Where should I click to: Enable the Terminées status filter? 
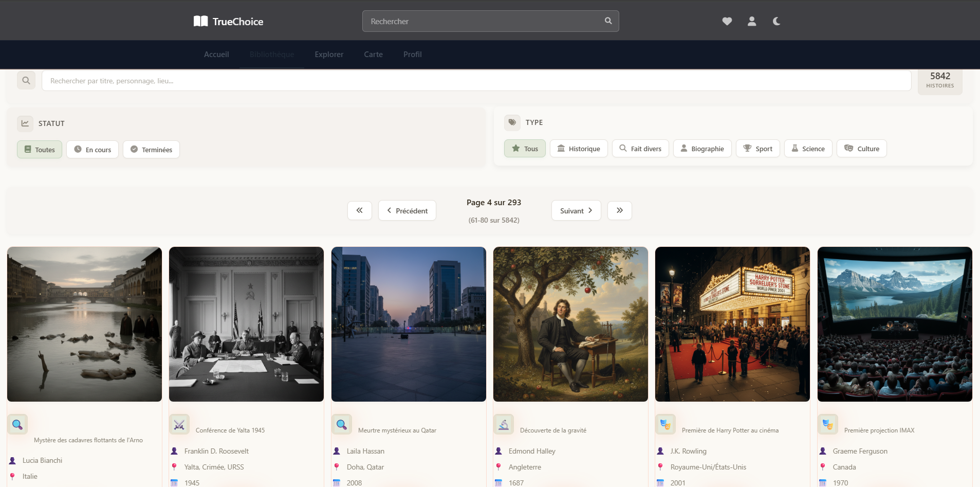pos(151,149)
